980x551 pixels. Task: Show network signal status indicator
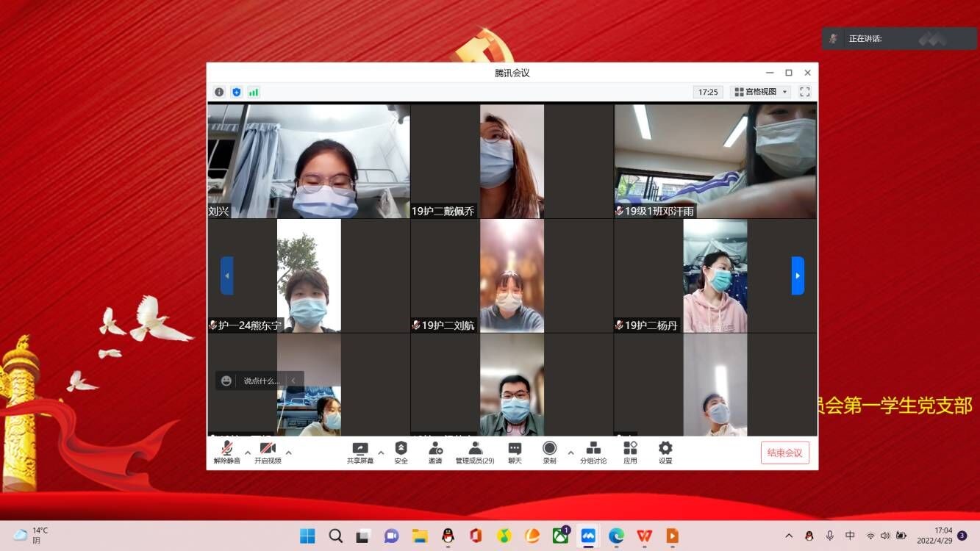pyautogui.click(x=254, y=92)
